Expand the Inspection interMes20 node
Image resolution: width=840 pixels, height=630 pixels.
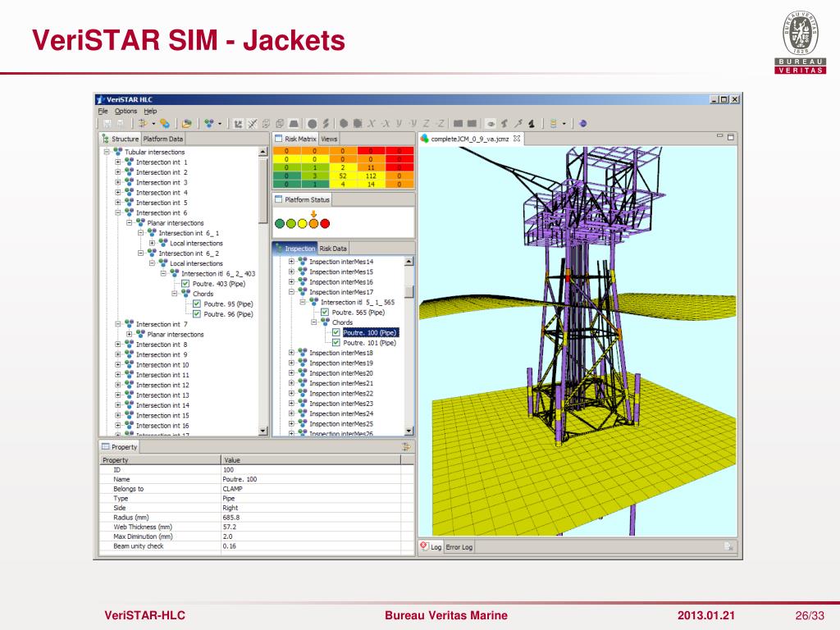(291, 373)
